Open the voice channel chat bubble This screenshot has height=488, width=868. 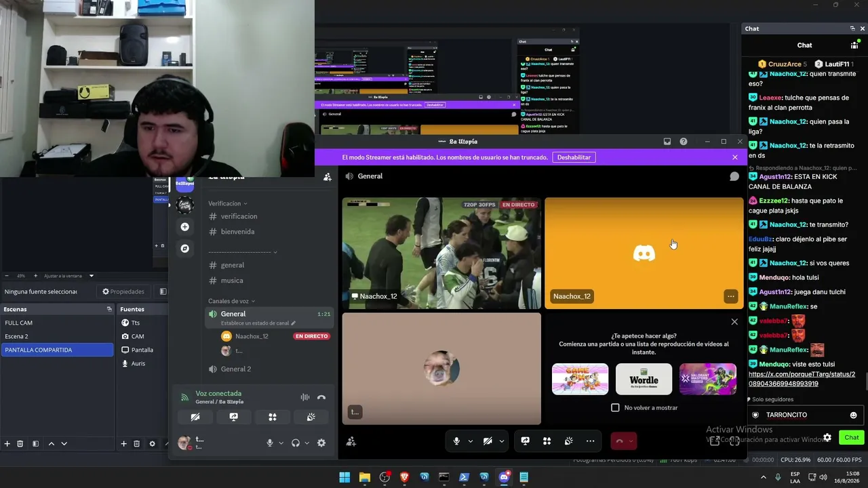click(x=734, y=176)
